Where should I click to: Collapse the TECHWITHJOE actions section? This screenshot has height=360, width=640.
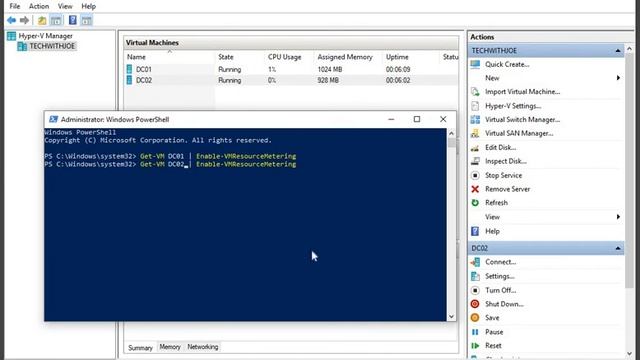(x=618, y=51)
